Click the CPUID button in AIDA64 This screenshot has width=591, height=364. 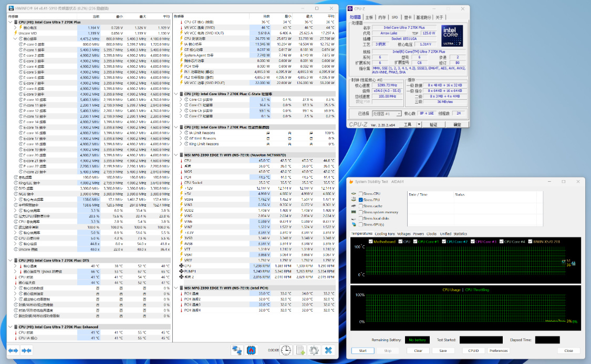click(x=473, y=350)
